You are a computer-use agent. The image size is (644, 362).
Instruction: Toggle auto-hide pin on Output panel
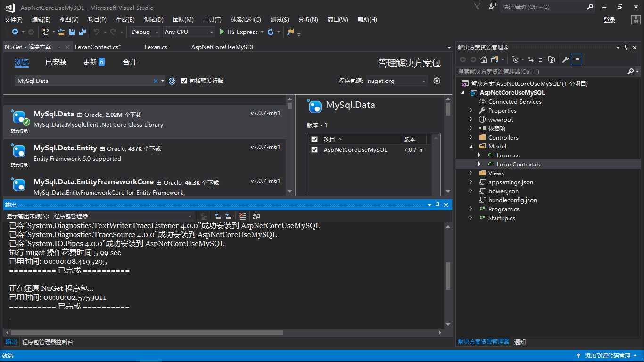click(438, 205)
